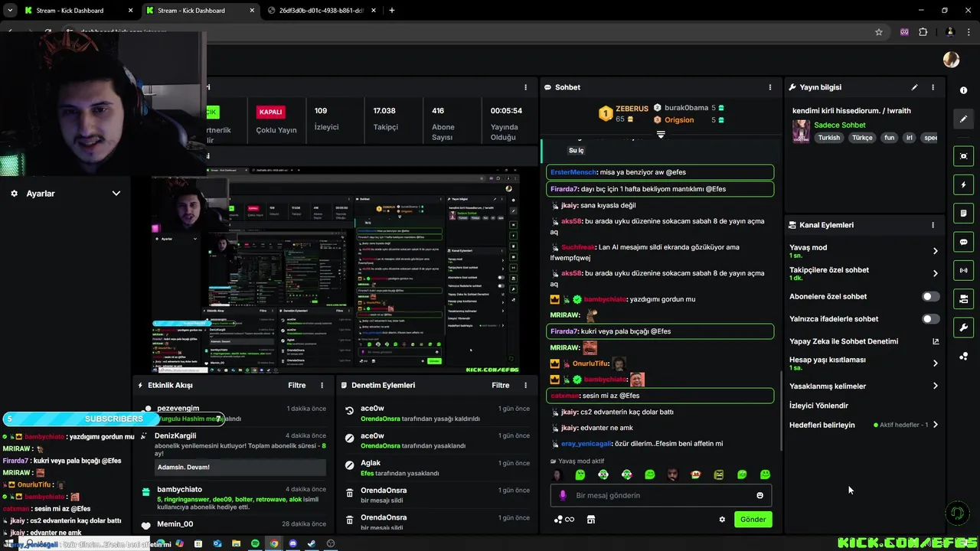Toggle the stream preview widget icon in sidebar

click(963, 156)
